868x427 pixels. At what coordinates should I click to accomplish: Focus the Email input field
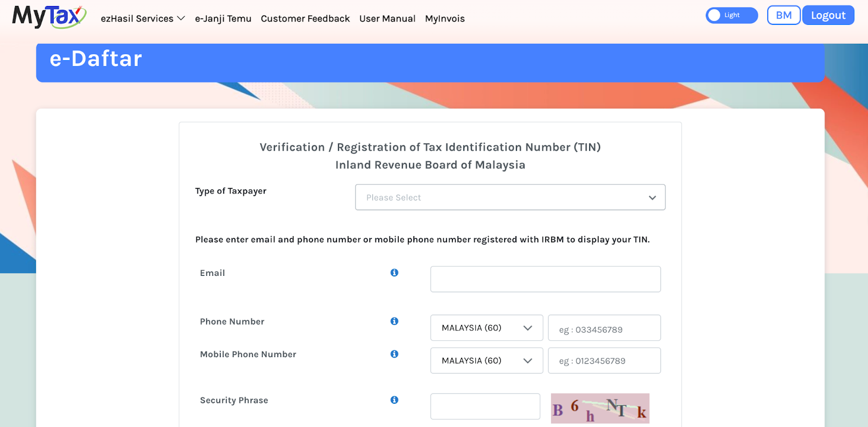[545, 279]
